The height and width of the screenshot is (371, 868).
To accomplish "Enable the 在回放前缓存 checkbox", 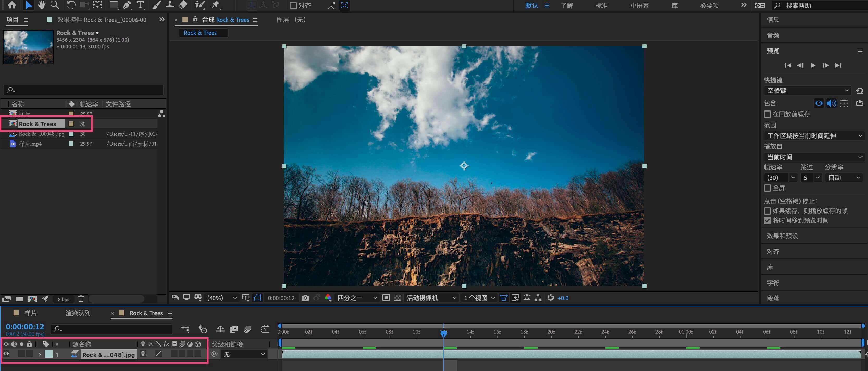I will click(767, 114).
